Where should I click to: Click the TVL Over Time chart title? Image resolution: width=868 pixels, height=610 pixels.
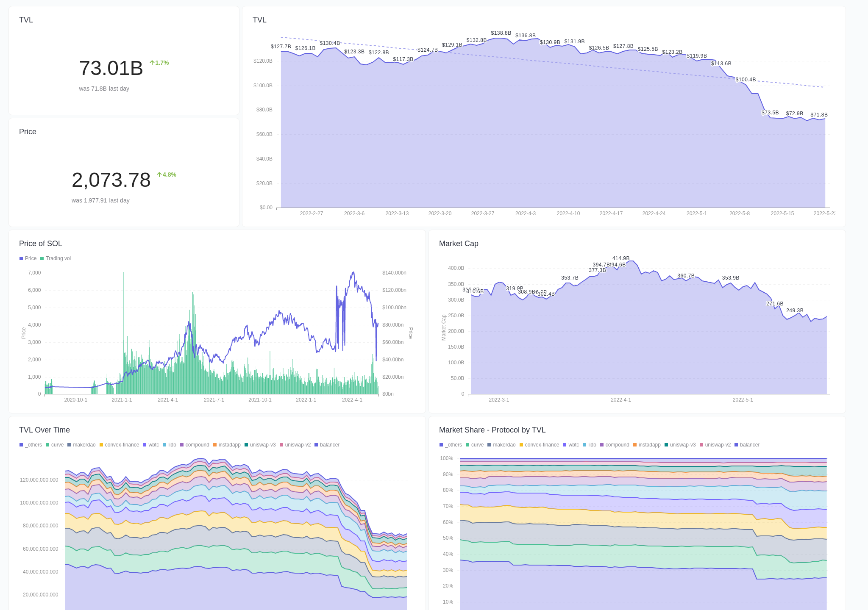click(45, 430)
